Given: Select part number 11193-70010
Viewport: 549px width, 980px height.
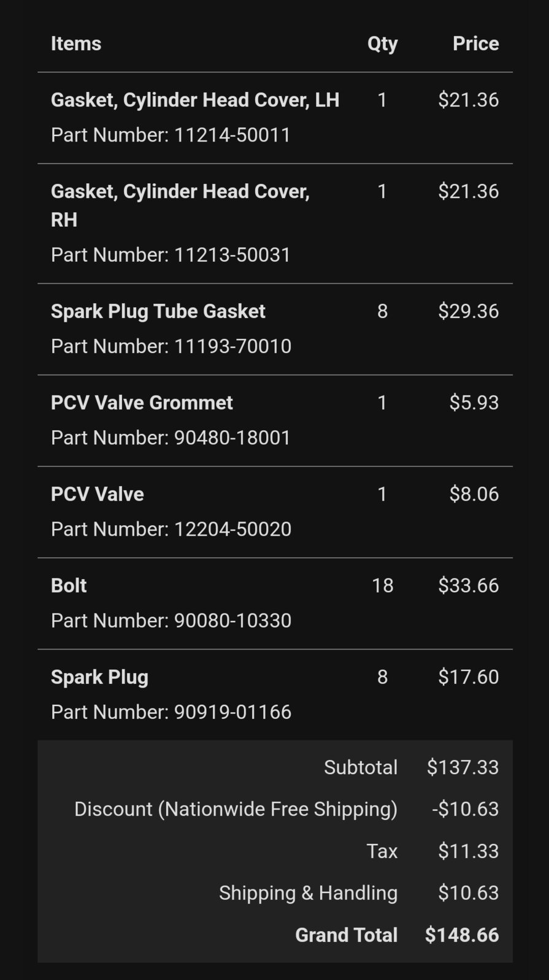Looking at the screenshot, I should point(232,346).
